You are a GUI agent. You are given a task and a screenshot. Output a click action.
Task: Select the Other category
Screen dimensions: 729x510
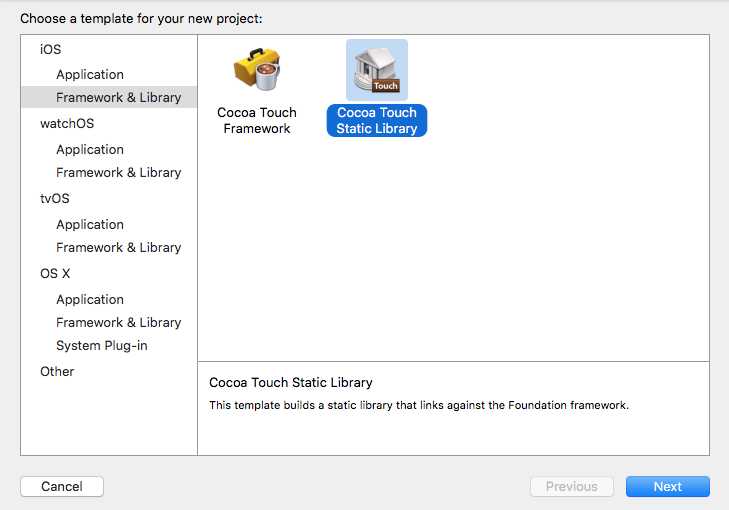click(x=57, y=371)
